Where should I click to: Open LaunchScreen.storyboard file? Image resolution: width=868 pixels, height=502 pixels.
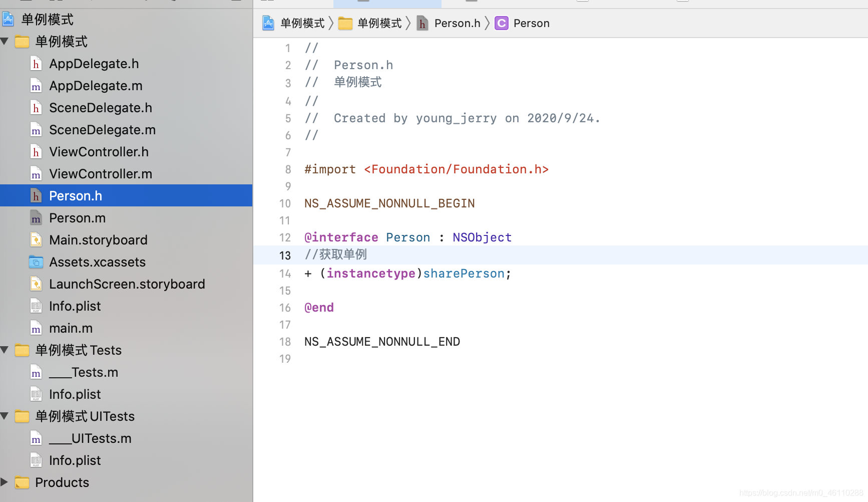126,284
